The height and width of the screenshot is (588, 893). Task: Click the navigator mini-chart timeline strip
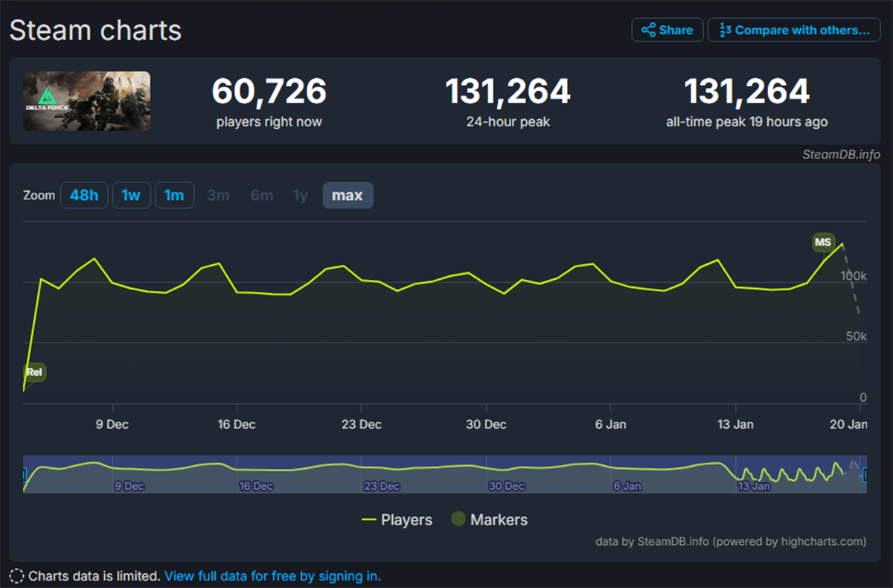tap(446, 472)
